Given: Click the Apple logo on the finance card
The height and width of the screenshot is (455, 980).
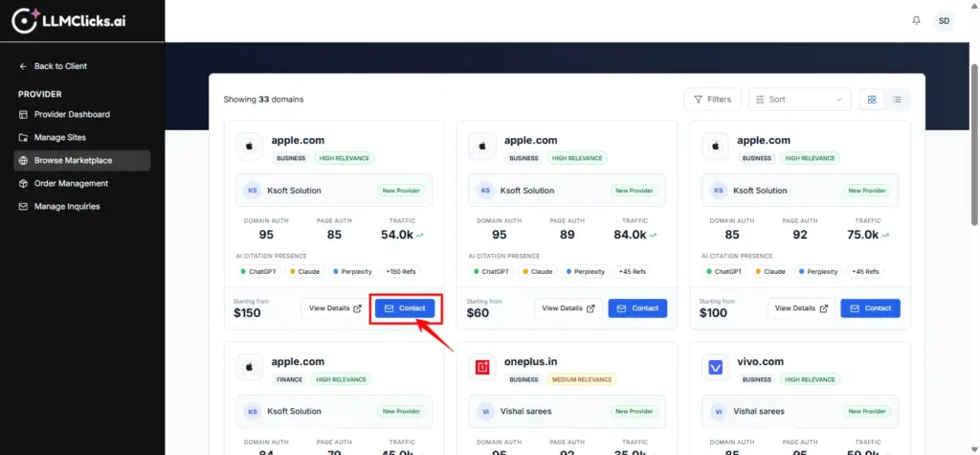Looking at the screenshot, I should pyautogui.click(x=250, y=368).
